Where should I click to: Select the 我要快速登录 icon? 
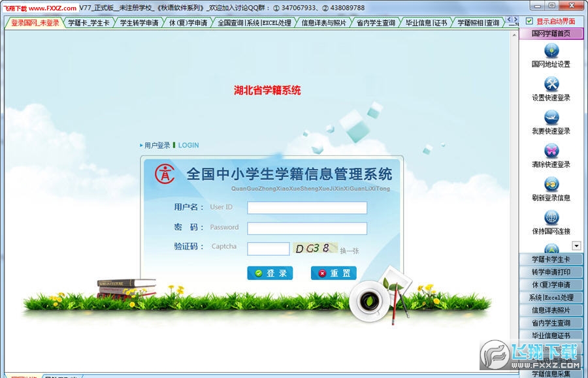point(551,118)
